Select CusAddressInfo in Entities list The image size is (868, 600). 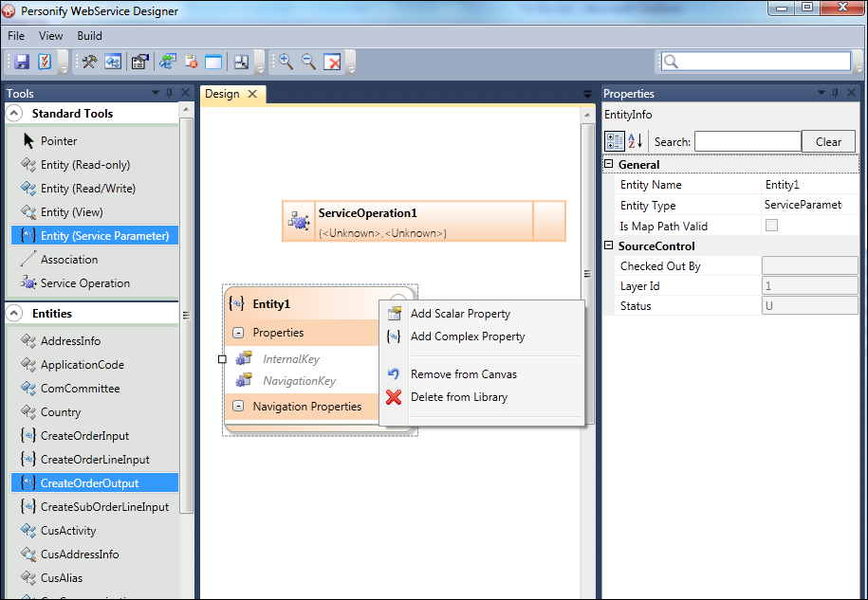(x=79, y=555)
